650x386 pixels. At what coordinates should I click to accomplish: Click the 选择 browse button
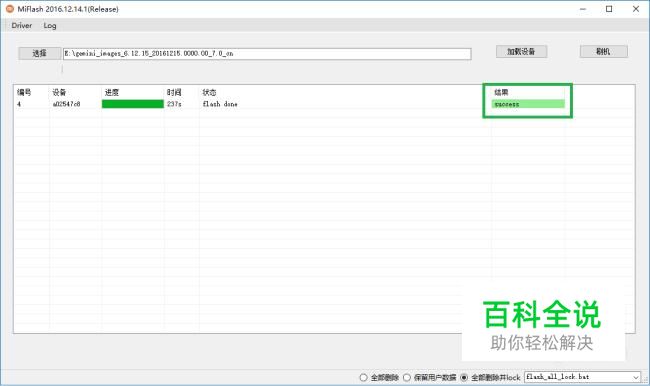[x=39, y=53]
